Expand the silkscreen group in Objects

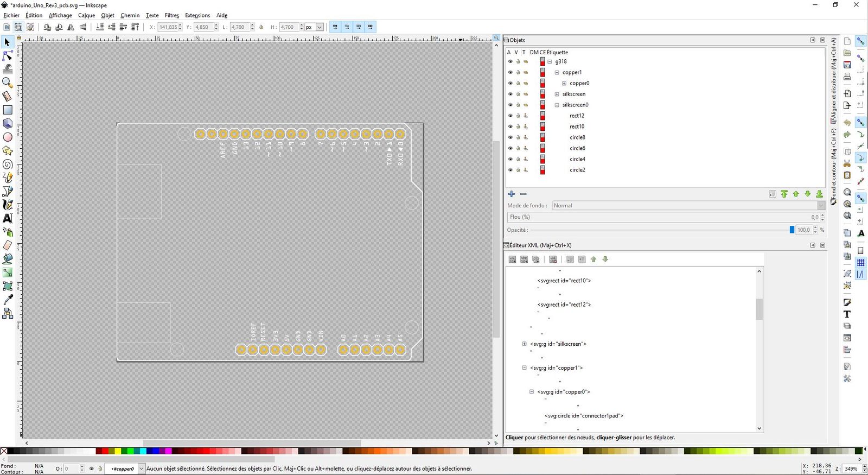click(557, 94)
